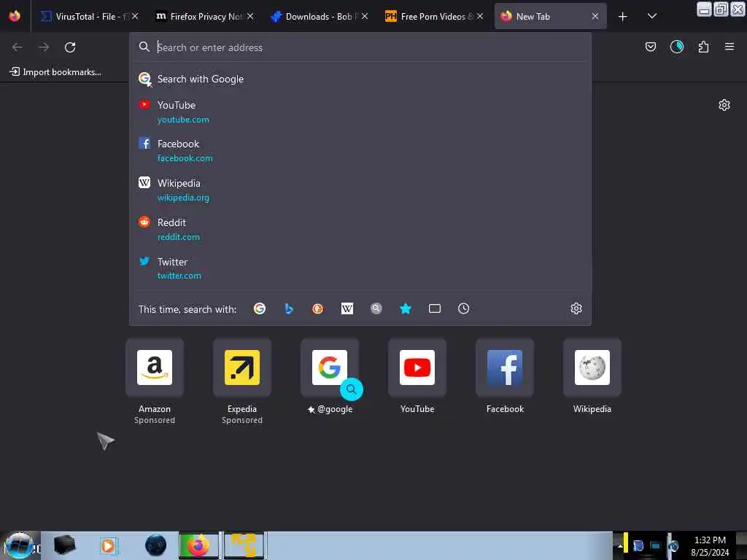This screenshot has height=560, width=747.
Task: Show hidden system tray icons arrow
Action: tap(620, 545)
